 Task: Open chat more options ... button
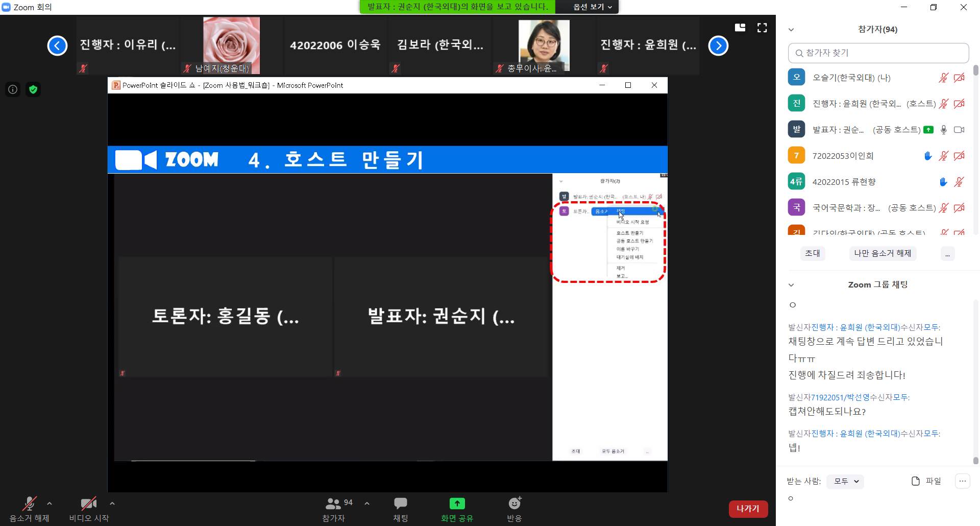[962, 481]
